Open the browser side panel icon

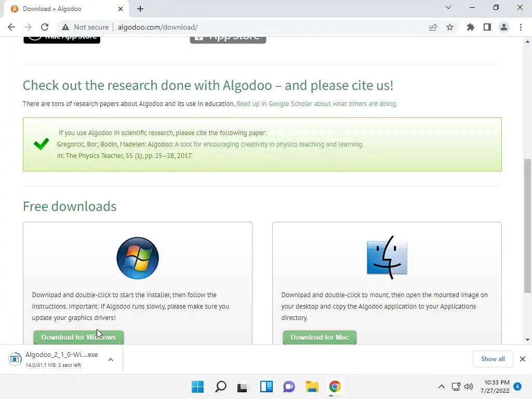pos(487,27)
